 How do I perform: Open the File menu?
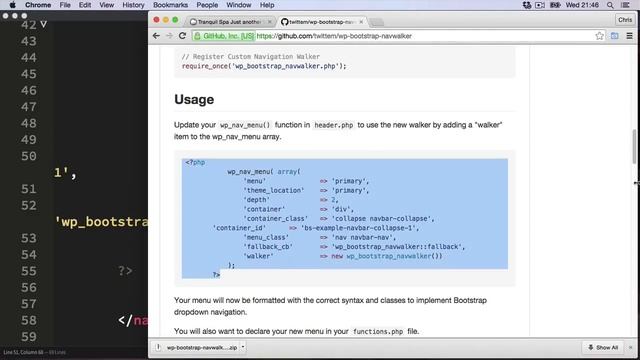(65, 5)
